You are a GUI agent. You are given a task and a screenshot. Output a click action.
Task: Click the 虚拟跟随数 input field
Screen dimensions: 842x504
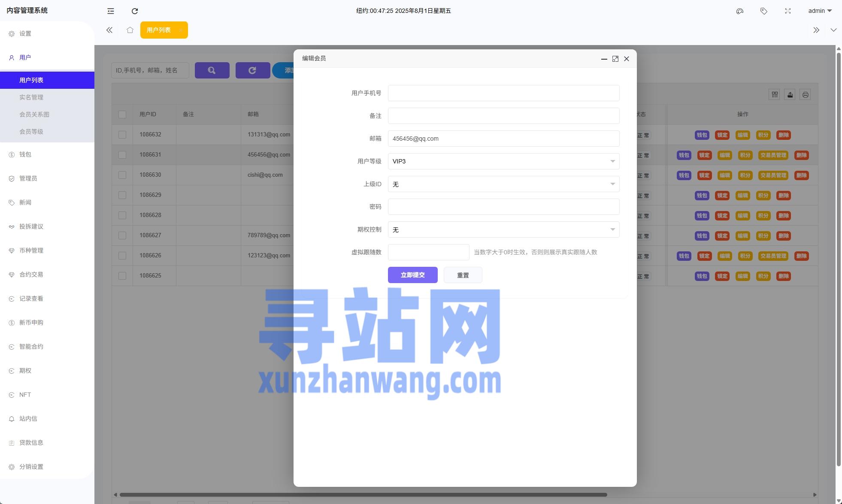pyautogui.click(x=428, y=252)
